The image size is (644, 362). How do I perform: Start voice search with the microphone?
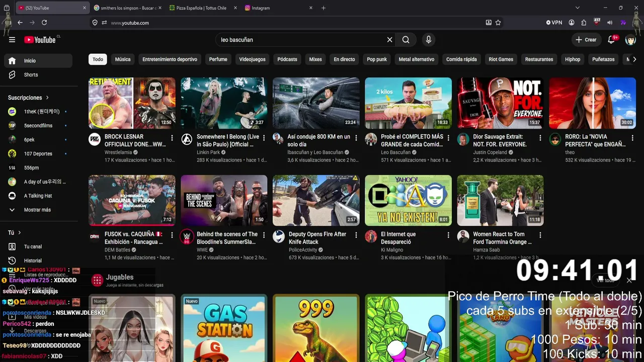point(429,40)
